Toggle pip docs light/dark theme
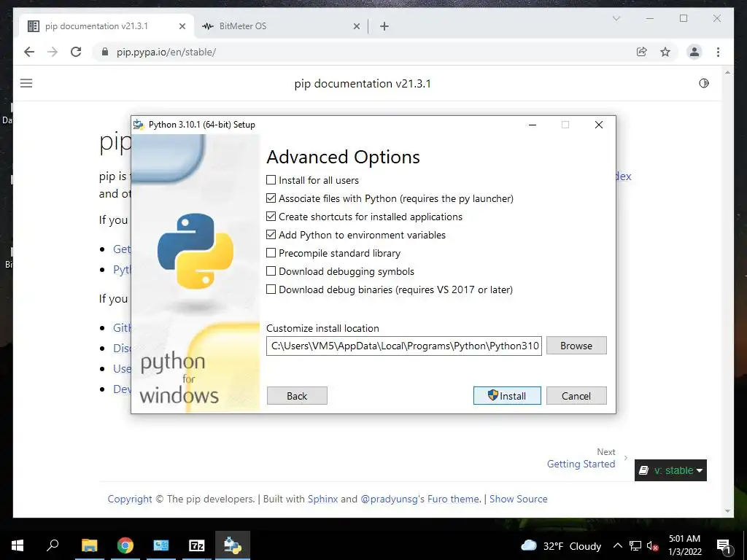The height and width of the screenshot is (560, 747). (704, 83)
